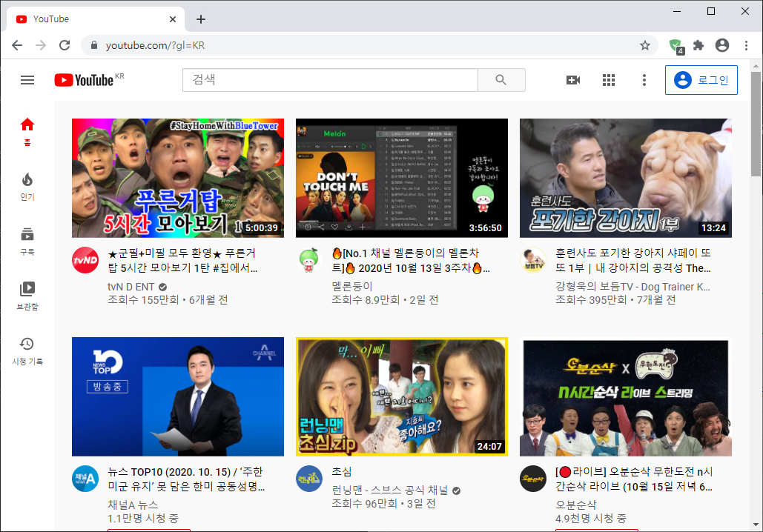
Task: Open the 오분순삭 channel avatar
Action: coord(533,479)
